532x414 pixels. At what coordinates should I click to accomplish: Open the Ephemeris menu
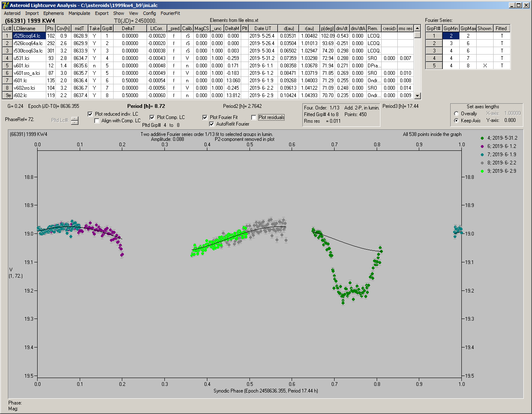coord(54,13)
